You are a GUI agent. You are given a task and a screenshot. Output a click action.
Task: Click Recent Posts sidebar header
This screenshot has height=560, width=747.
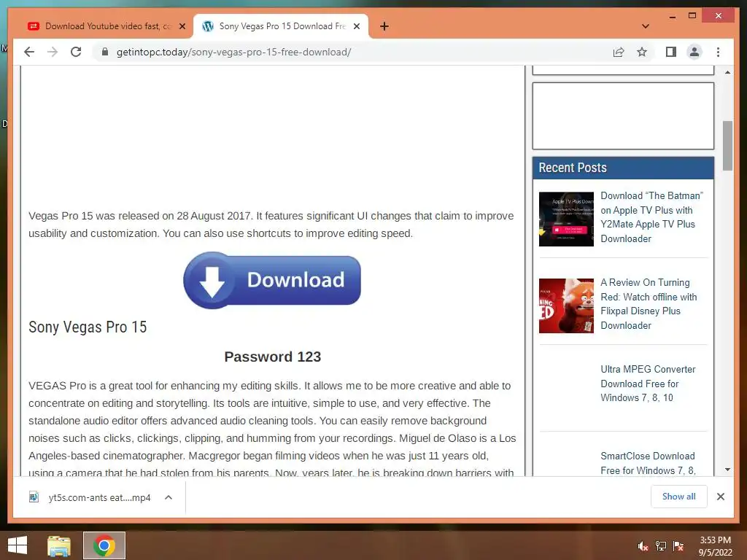[623, 168]
